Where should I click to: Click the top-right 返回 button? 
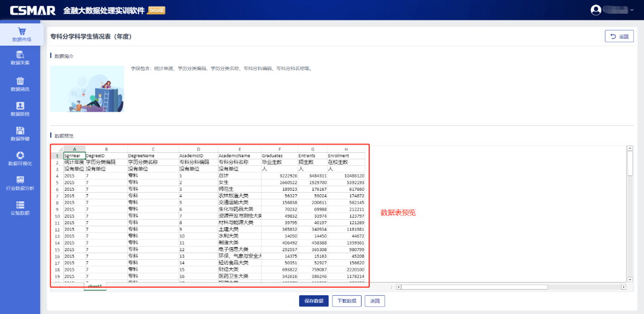pos(619,37)
